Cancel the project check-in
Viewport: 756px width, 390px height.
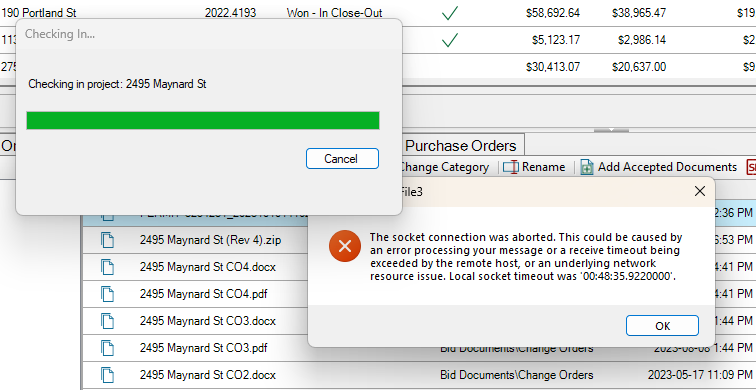pos(342,159)
